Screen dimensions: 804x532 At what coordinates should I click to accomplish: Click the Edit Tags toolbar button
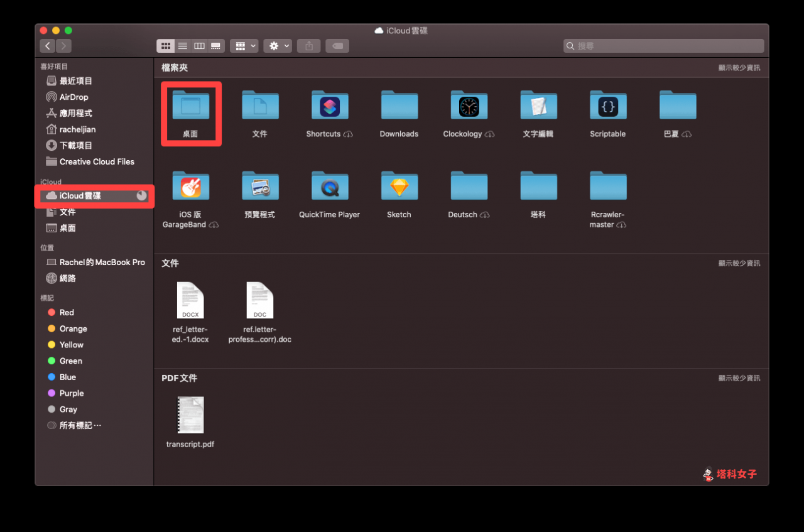point(337,46)
